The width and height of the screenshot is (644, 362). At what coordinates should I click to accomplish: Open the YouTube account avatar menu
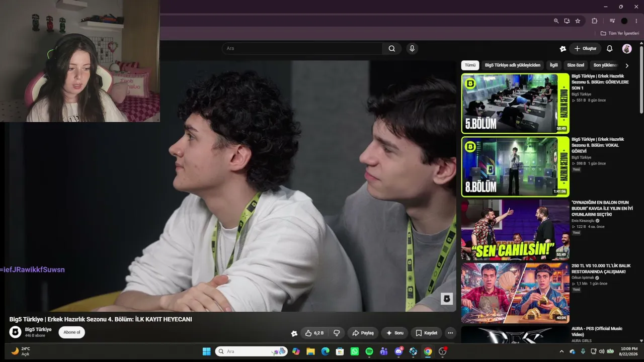click(x=627, y=49)
